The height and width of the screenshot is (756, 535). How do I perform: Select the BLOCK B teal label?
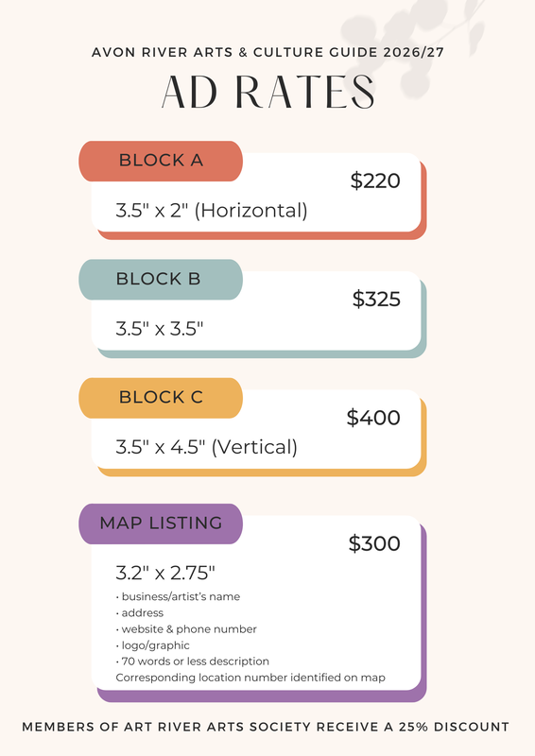[x=161, y=280]
